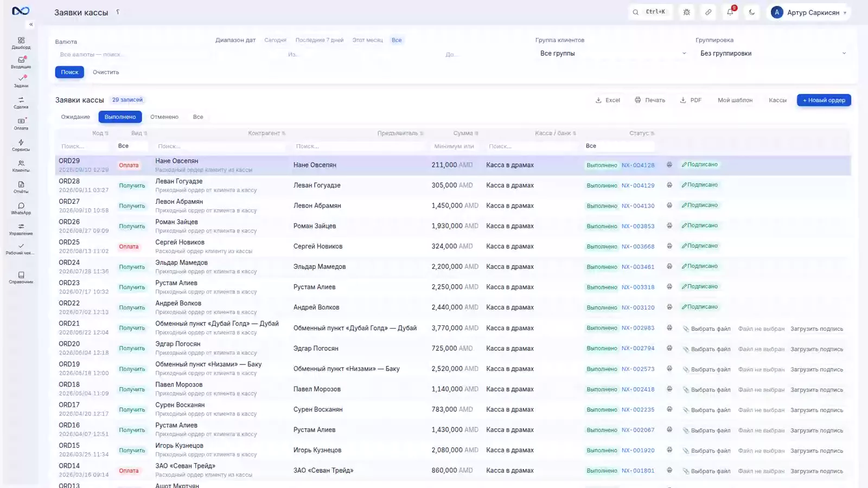Select the Сегодня date range option

tap(275, 40)
